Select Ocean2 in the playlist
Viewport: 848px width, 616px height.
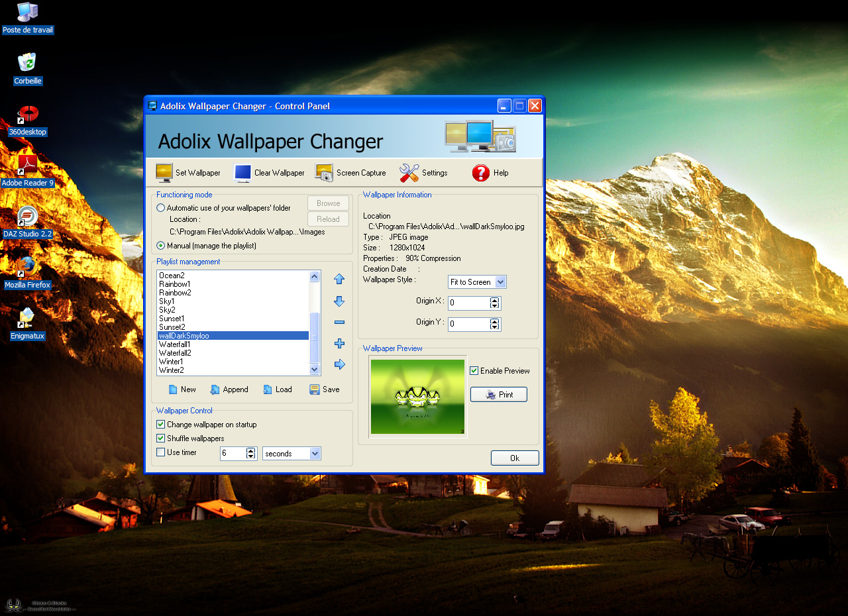pos(233,276)
